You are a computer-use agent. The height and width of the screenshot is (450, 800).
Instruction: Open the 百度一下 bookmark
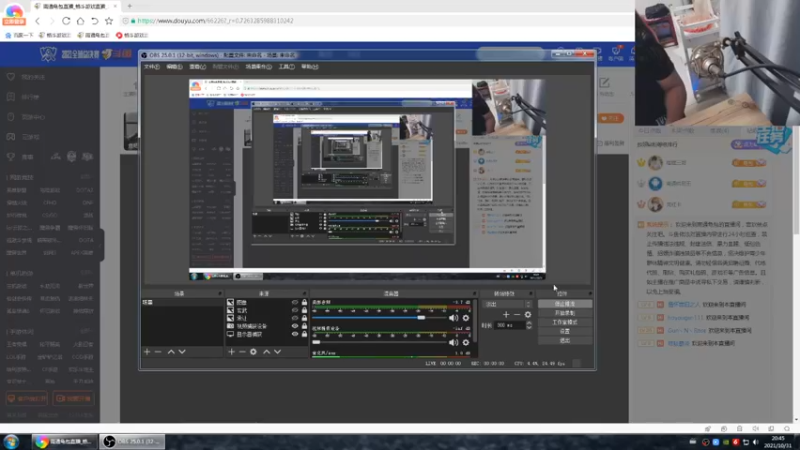pos(19,35)
